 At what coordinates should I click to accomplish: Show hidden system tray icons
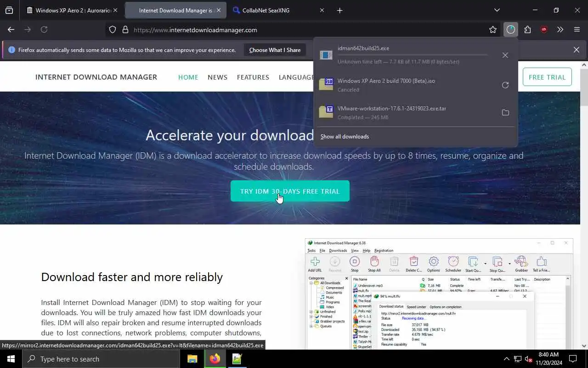coord(507,359)
